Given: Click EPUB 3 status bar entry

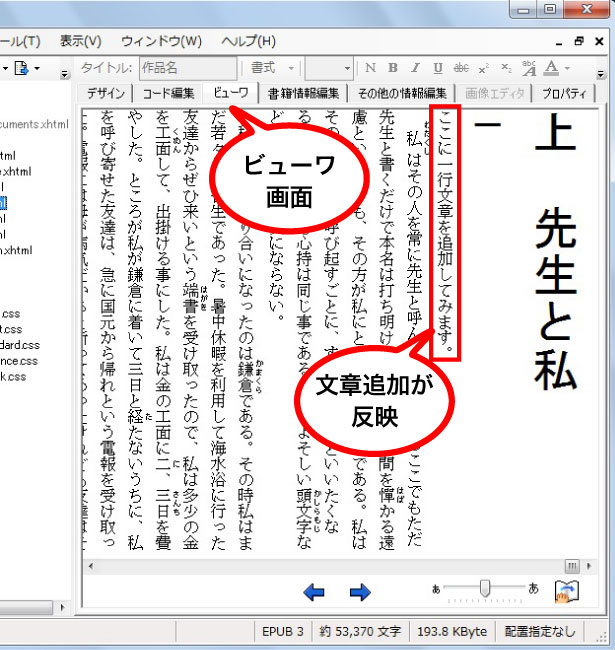Looking at the screenshot, I should 283,631.
